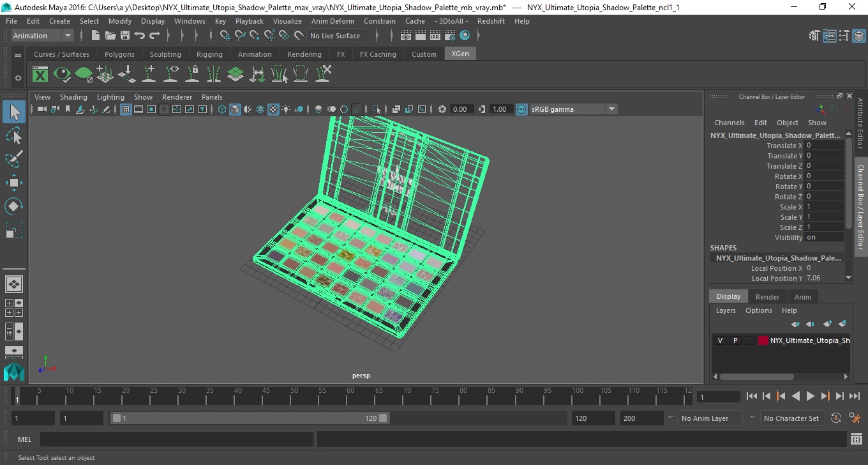
Task: Toggle smooth shade all in viewport
Action: click(235, 109)
